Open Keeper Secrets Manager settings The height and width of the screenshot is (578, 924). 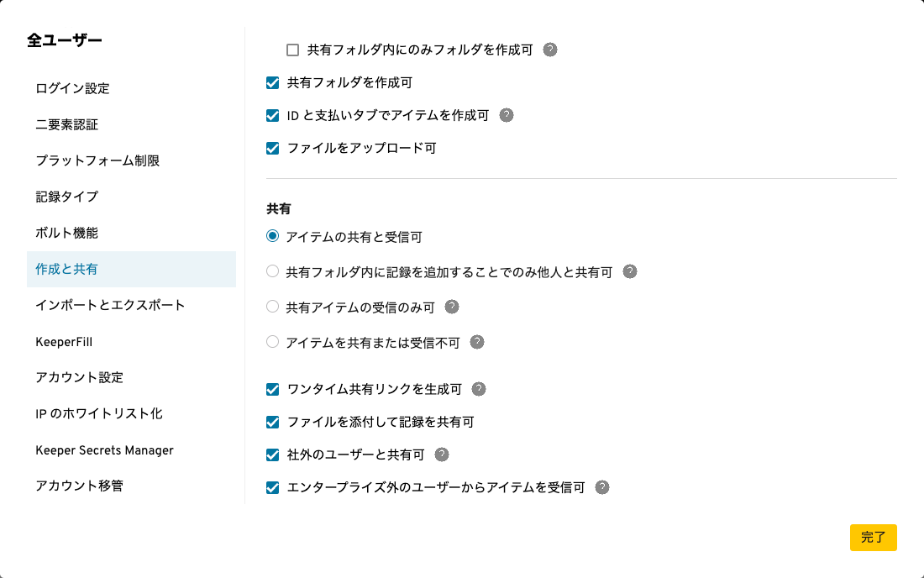pos(104,450)
